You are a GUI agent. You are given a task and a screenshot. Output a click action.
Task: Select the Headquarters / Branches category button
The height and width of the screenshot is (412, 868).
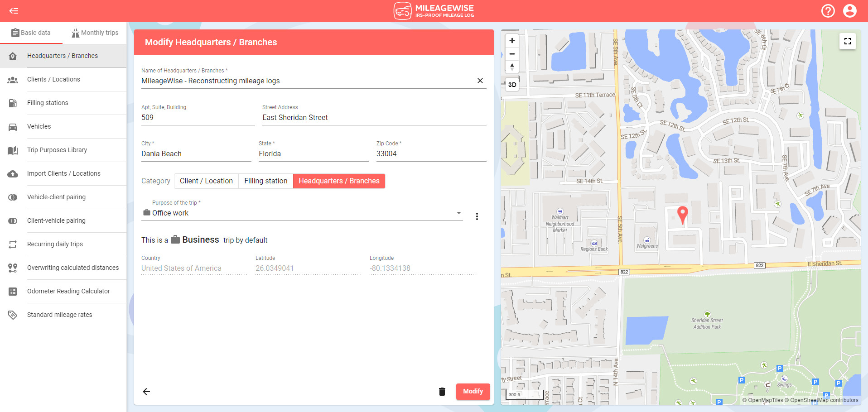click(339, 181)
